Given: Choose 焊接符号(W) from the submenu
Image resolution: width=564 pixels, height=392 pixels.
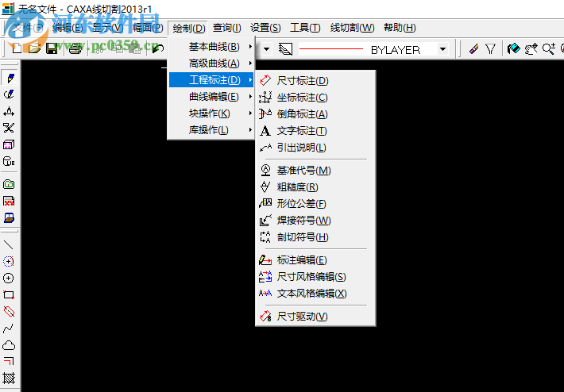Looking at the screenshot, I should 315,221.
